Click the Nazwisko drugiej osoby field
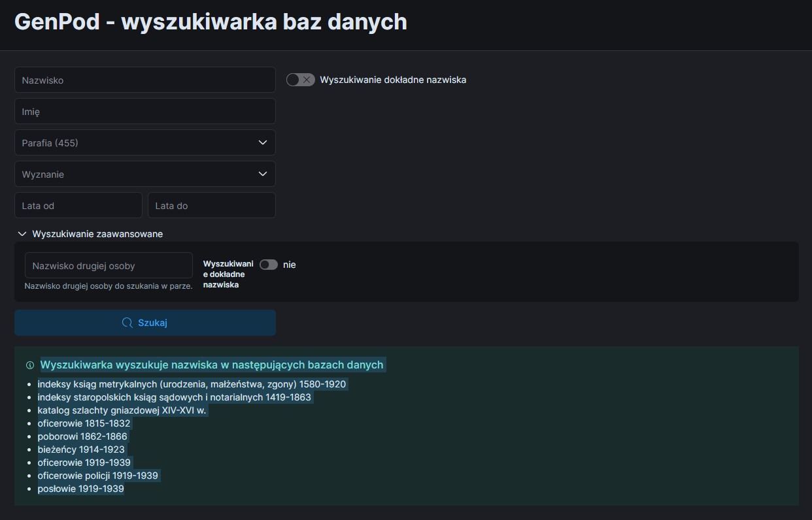 tap(108, 265)
